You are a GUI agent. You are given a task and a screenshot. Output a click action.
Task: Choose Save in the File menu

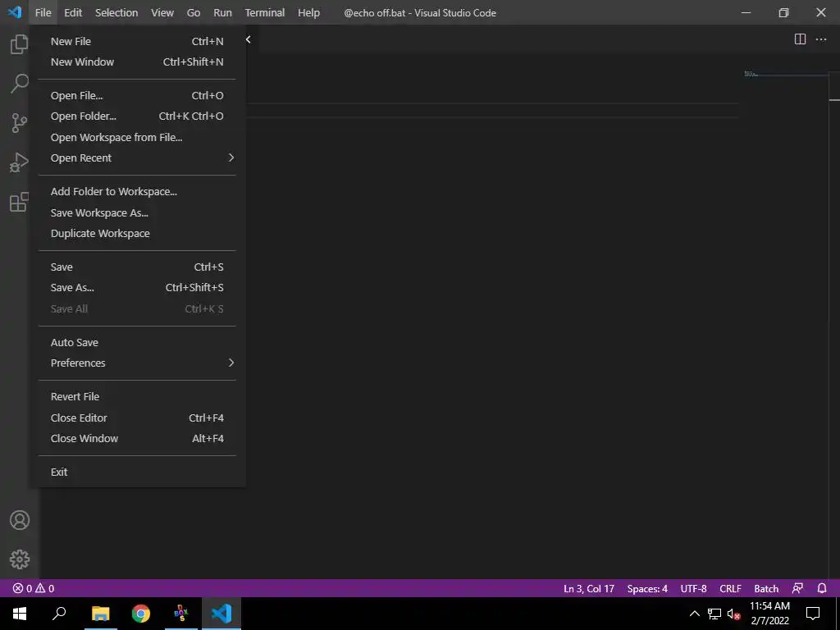137,267
